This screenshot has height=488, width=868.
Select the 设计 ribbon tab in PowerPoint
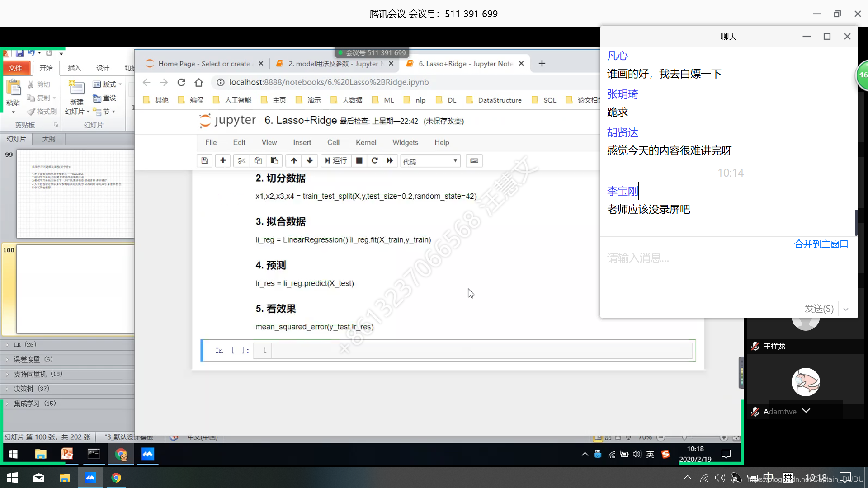pos(103,68)
